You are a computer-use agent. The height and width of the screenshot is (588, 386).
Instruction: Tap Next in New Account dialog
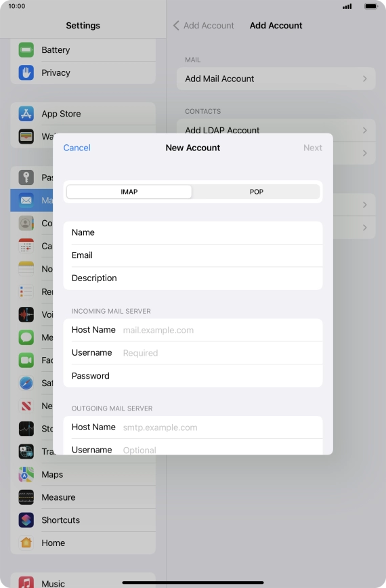pos(313,148)
